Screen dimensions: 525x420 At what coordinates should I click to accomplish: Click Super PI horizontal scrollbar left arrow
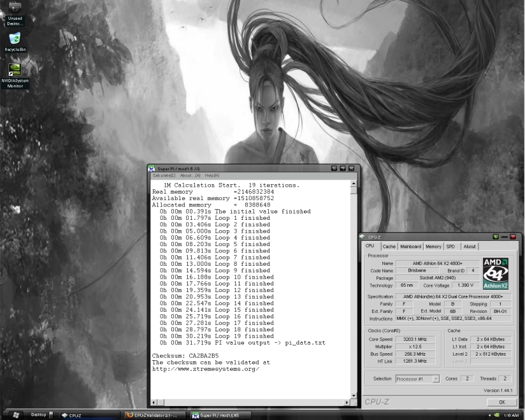point(154,402)
